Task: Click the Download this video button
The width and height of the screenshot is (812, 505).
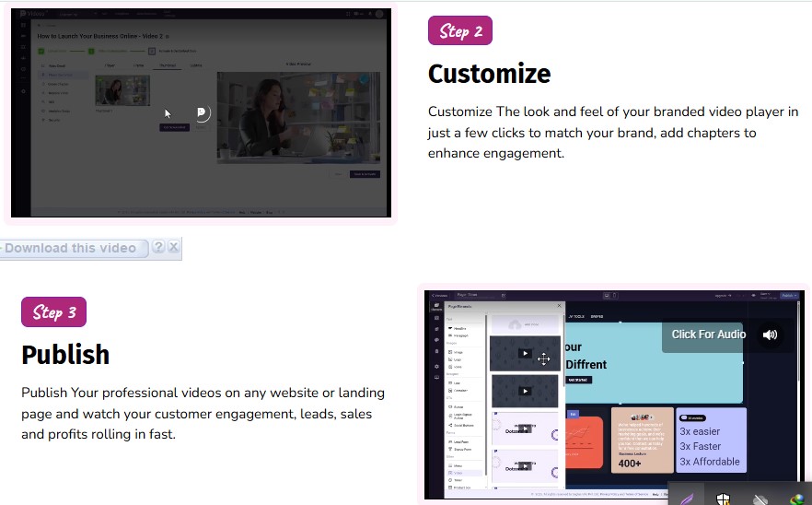Action: coord(72,248)
